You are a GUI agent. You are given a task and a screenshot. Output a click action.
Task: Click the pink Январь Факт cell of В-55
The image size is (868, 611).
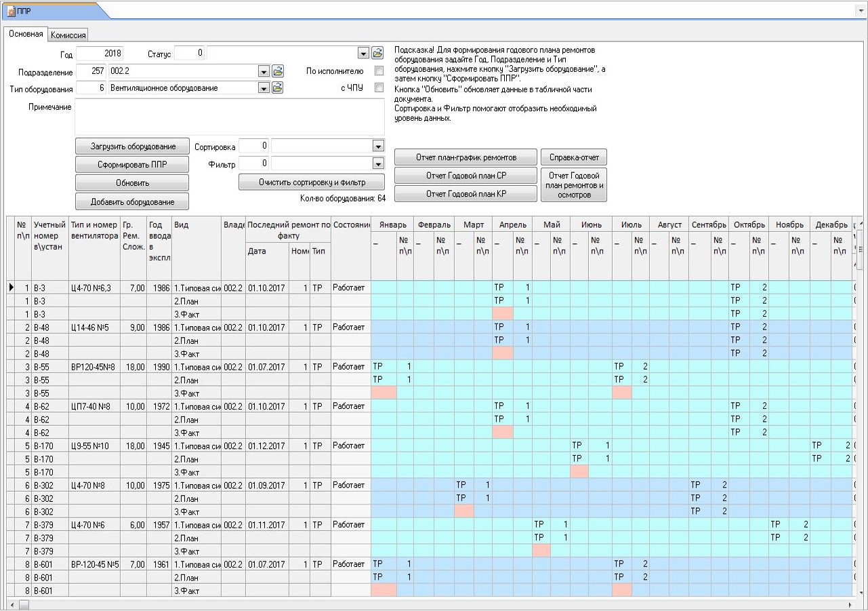(x=384, y=393)
